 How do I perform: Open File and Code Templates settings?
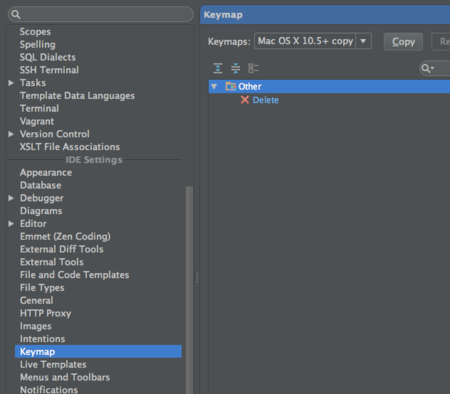[74, 275]
